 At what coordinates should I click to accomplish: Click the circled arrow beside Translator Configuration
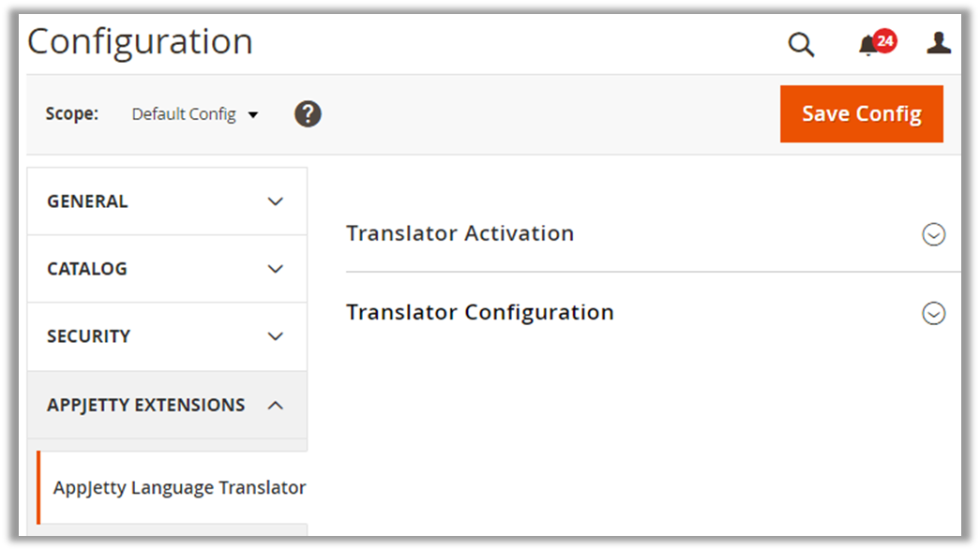(x=933, y=313)
